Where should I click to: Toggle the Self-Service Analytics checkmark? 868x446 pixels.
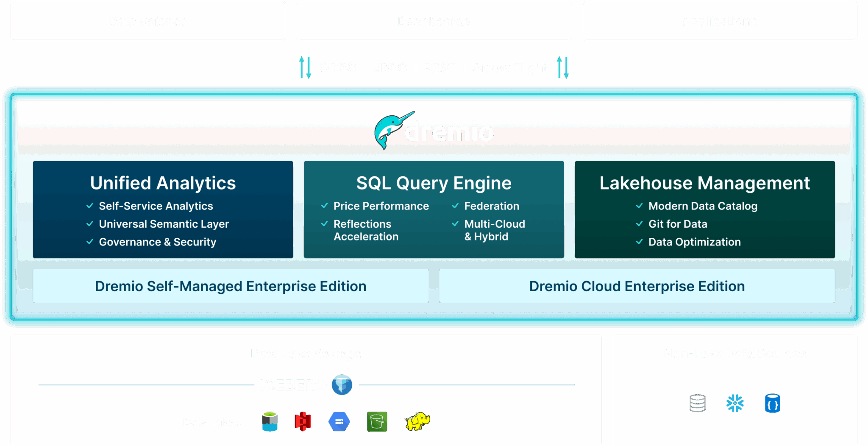click(x=89, y=206)
